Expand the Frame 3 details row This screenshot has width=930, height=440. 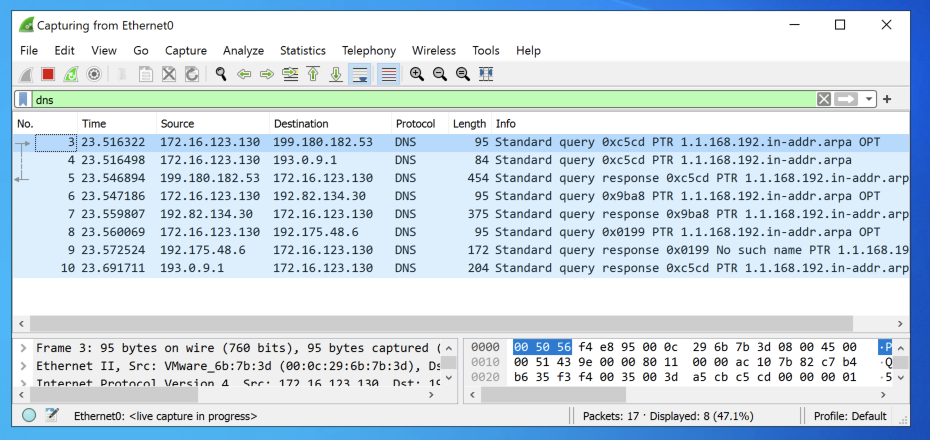[23, 348]
